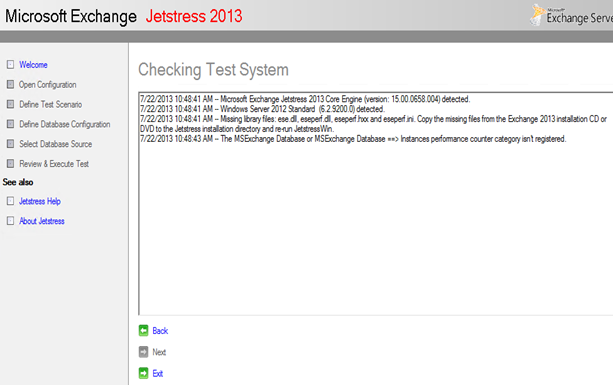Click the icon beside About Jetstress
Screen dimensions: 613x385
[11, 221]
